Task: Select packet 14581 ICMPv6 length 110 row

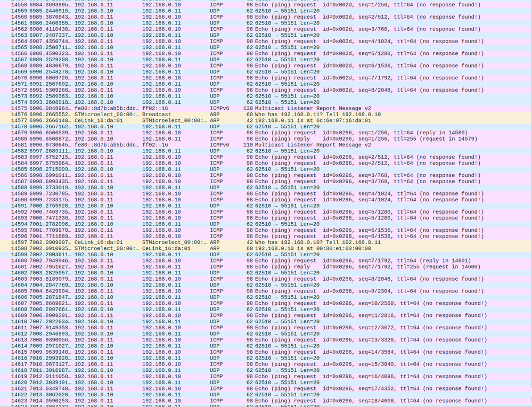Action: point(266,145)
